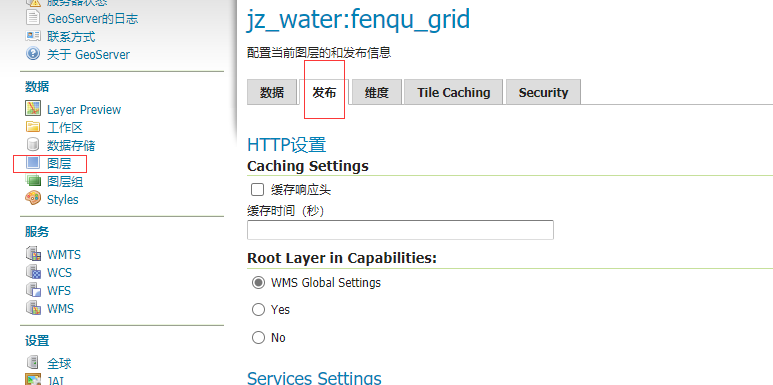Select the Yes radio option

click(x=258, y=310)
